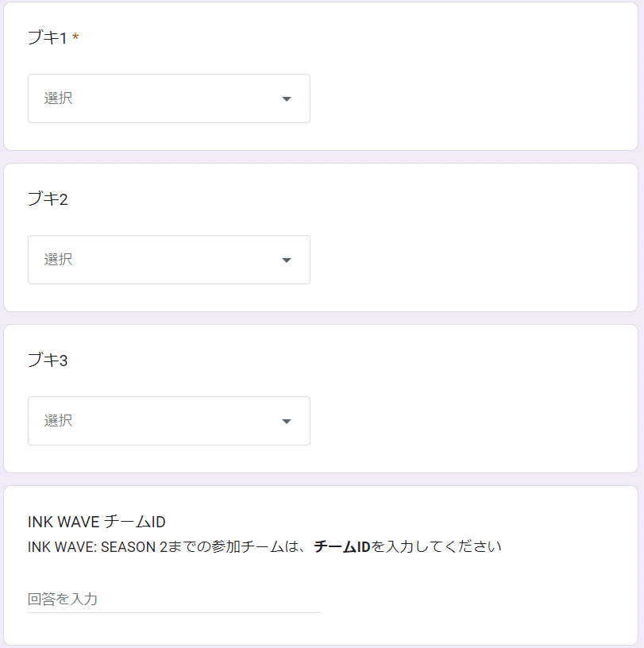Viewport: 644px width, 648px height.
Task: Click the arrow icon in ブキ2 dropdown
Action: coord(287,260)
